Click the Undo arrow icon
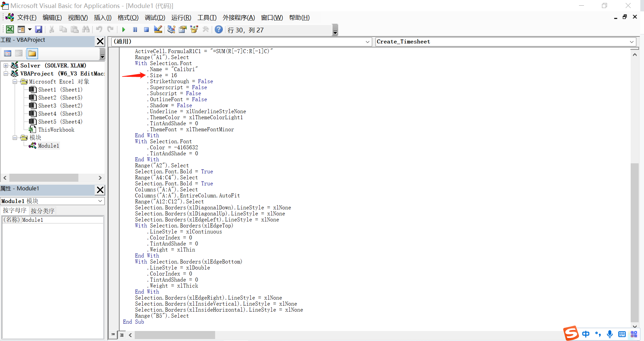Screen dimensions: 644x341 point(99,30)
